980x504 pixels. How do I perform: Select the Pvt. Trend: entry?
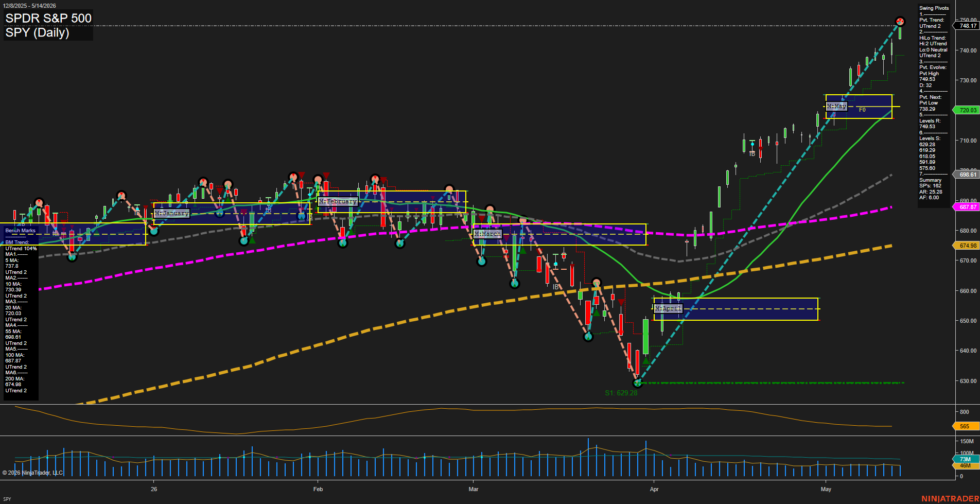[932, 20]
